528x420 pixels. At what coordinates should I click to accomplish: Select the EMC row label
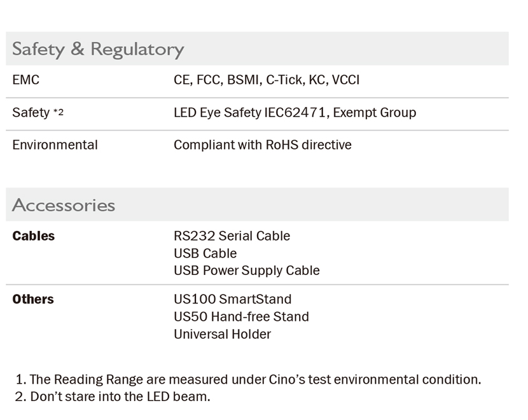coord(26,80)
